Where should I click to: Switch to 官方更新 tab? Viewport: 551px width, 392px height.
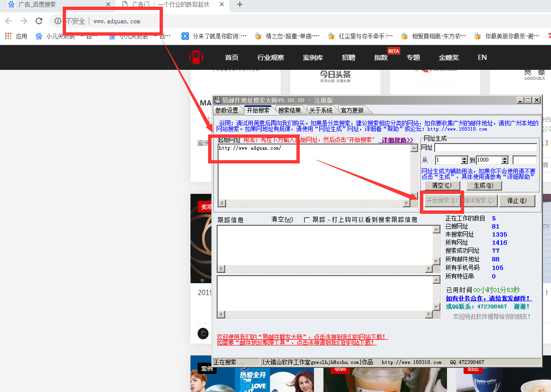pyautogui.click(x=352, y=110)
